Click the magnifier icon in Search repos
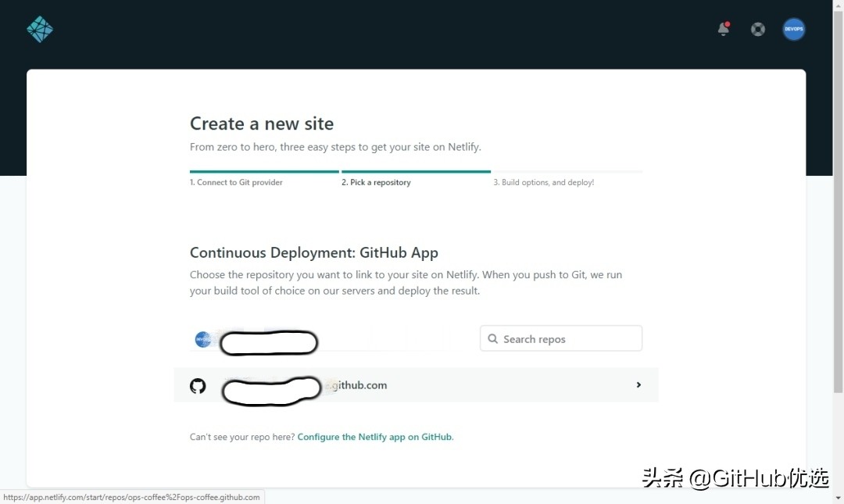The image size is (844, 504). click(493, 338)
